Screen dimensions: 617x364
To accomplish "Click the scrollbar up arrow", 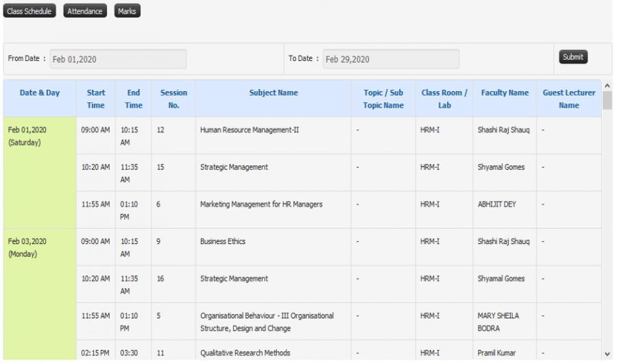I will pyautogui.click(x=607, y=86).
